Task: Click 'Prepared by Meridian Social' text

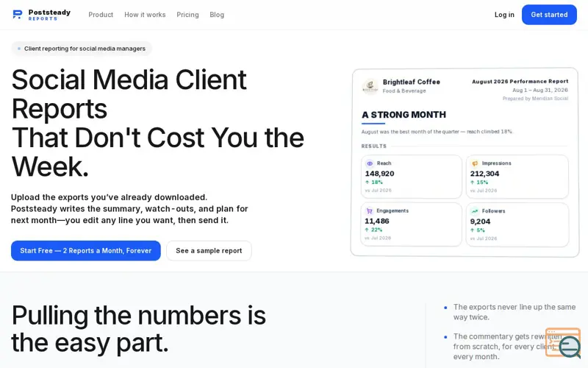Action: [x=536, y=99]
